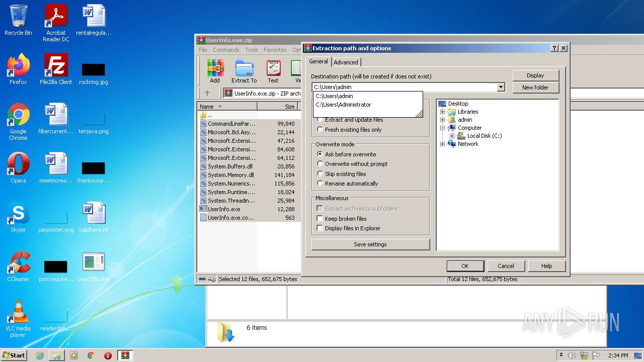Click Cancel in extraction dialog
Image resolution: width=644 pixels, height=362 pixels.
coord(506,266)
